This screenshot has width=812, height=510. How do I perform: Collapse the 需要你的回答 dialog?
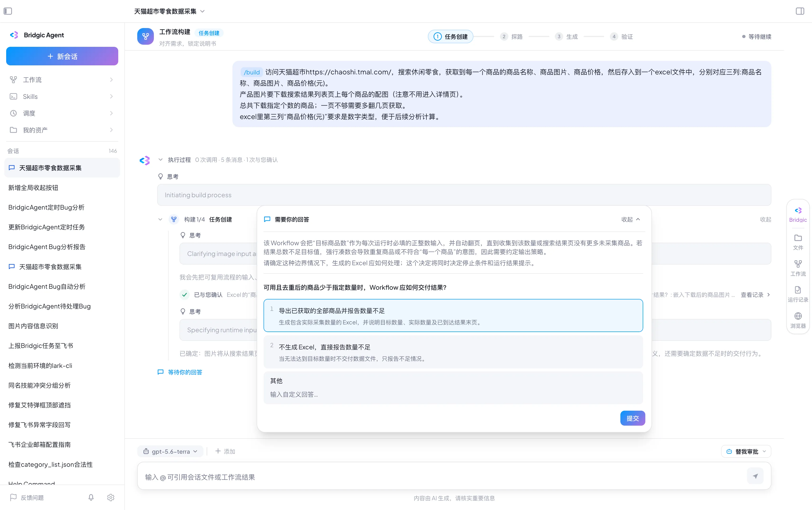click(631, 219)
